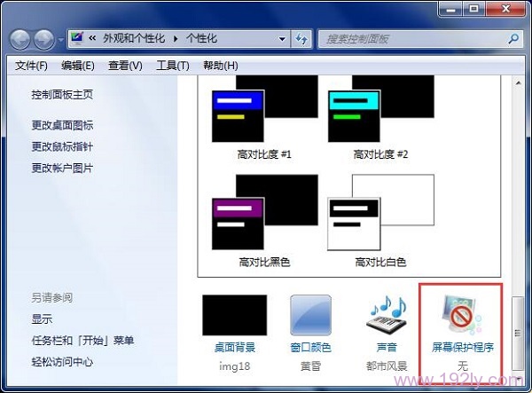Image resolution: width=532 pixels, height=393 pixels.
Task: Open the recent pages dropdown beside the nav arrows
Action: [60, 40]
